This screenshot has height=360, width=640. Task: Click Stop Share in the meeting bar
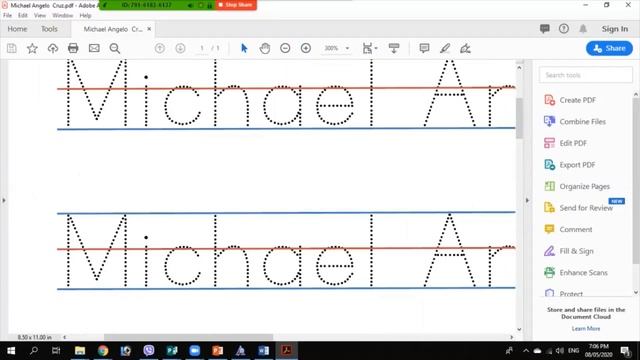[x=236, y=5]
